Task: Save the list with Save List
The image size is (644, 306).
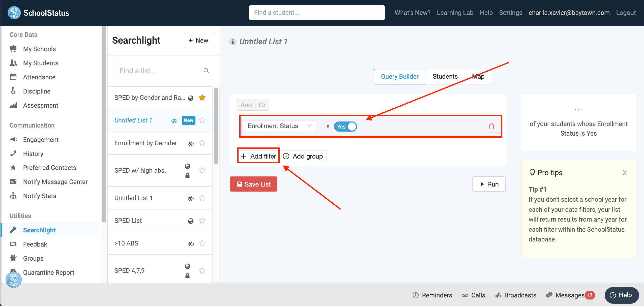Action: [x=253, y=184]
